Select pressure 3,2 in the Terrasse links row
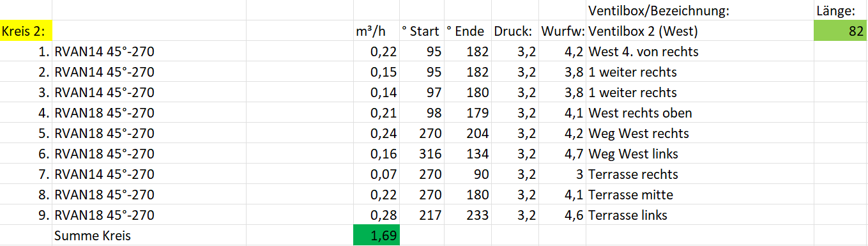This screenshot has width=868, height=246. tap(515, 215)
